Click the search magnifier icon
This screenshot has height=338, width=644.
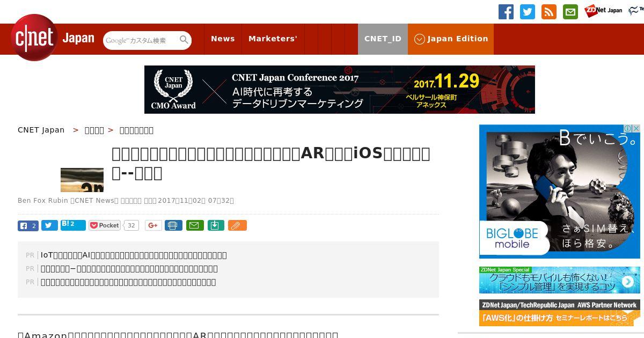tap(184, 40)
